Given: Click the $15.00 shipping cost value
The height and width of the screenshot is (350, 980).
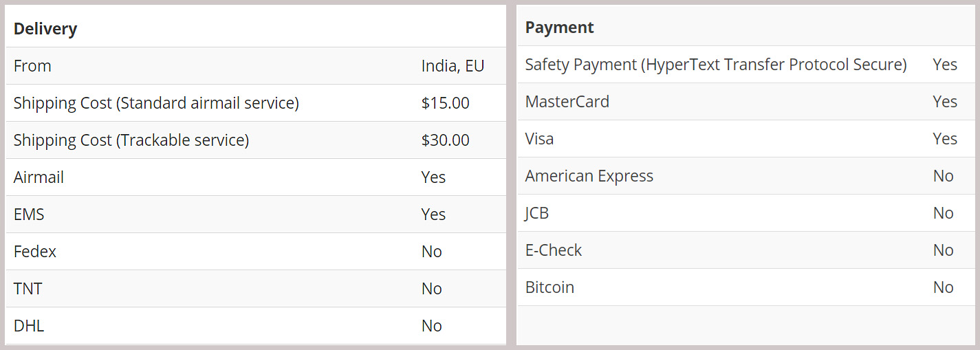Looking at the screenshot, I should coord(445,103).
